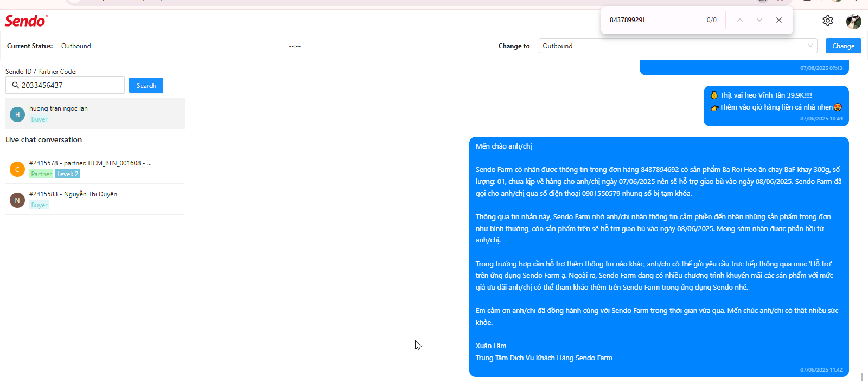The image size is (868, 383).
Task: Click the Mến chào anh/chị greeting line
Action: pyautogui.click(x=504, y=146)
